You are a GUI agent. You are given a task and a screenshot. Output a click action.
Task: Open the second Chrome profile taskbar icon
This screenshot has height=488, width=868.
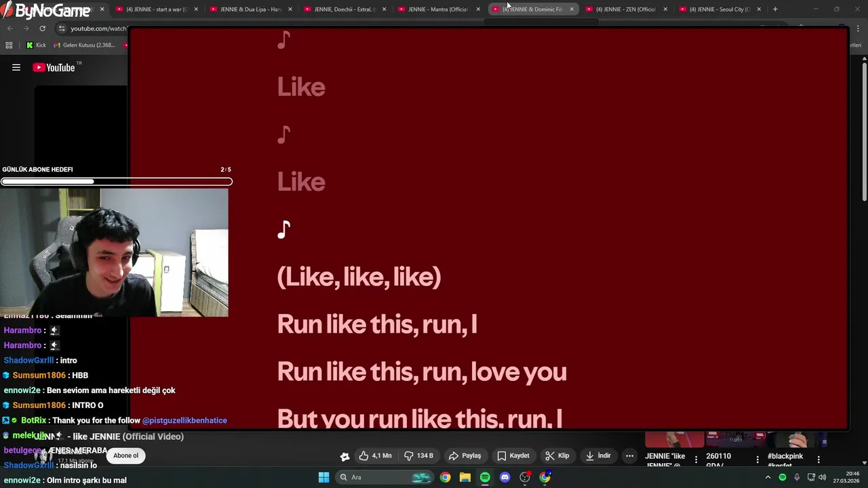(545, 477)
